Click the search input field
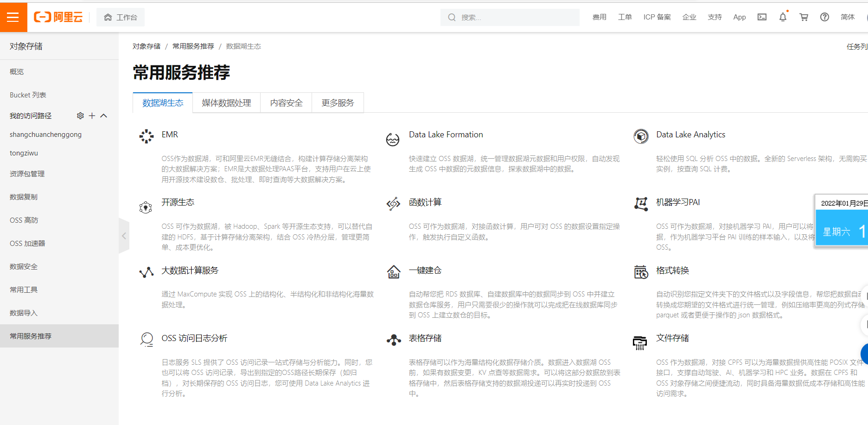 click(510, 17)
